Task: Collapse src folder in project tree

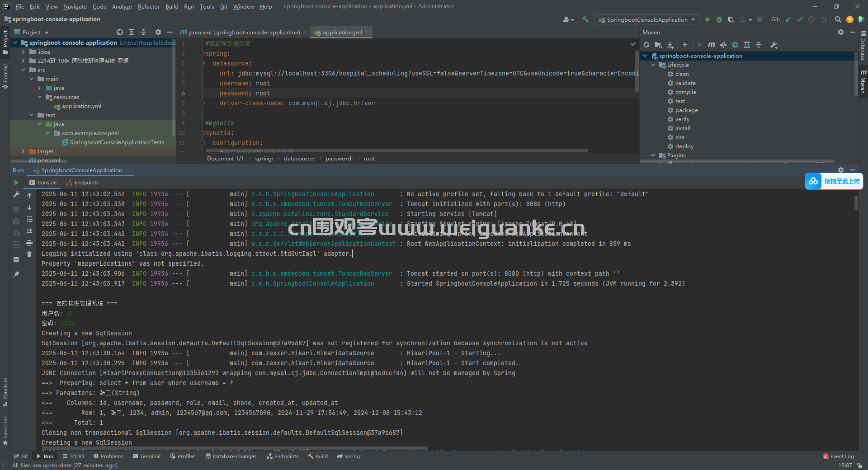Action: click(23, 70)
